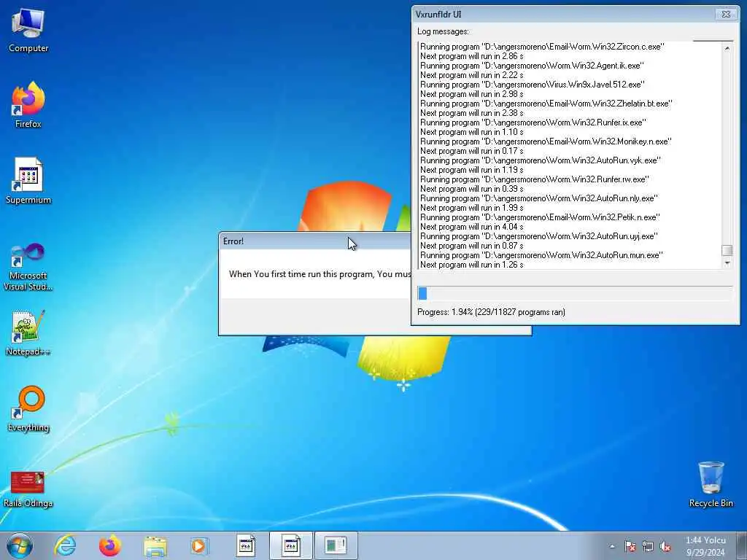Open Windows Explorer from the taskbar
The height and width of the screenshot is (560, 747).
click(155, 545)
